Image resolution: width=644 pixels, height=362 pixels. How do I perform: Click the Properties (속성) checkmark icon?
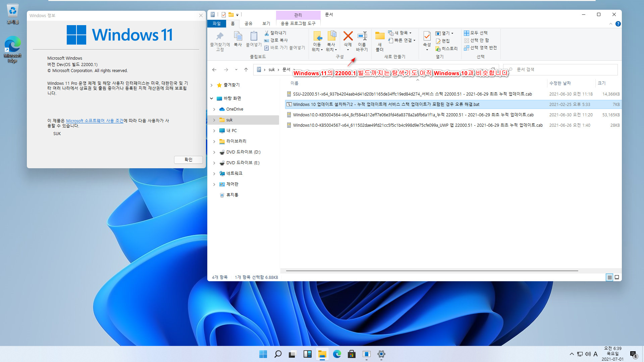point(427,36)
